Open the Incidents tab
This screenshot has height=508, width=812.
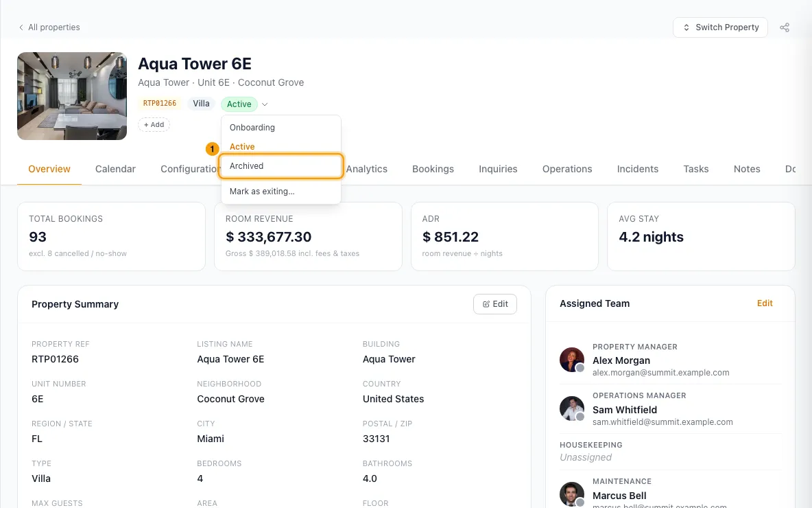[638, 169]
